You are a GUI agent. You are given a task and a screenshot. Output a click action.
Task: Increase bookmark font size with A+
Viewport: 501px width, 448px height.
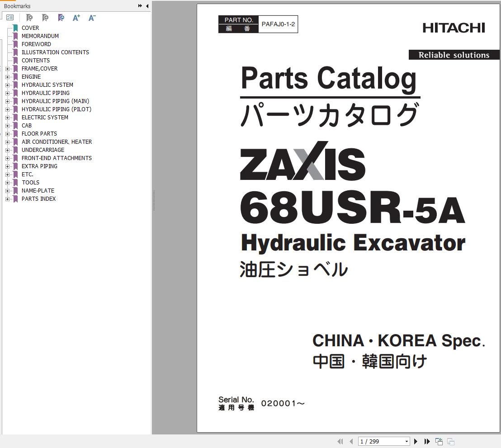[x=76, y=18]
